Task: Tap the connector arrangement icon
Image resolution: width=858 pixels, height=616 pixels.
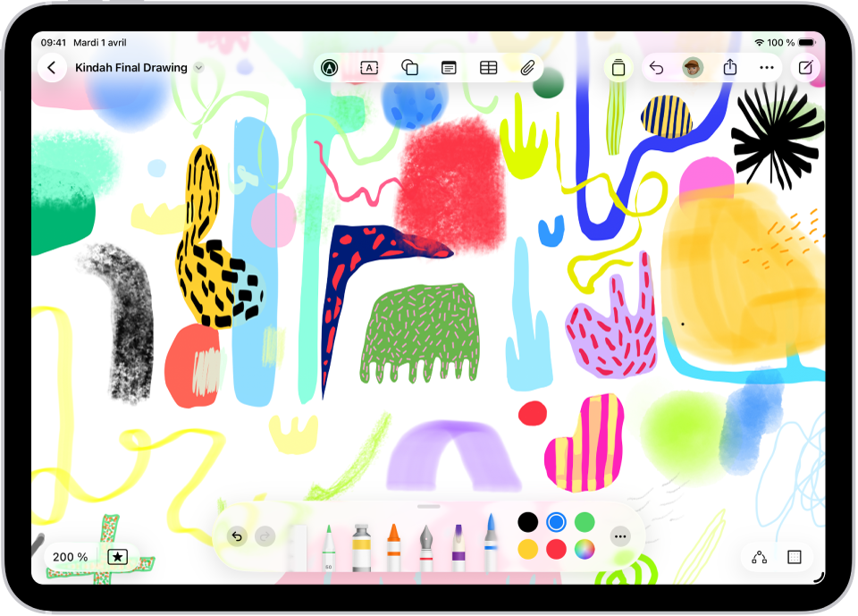Action: (x=760, y=557)
